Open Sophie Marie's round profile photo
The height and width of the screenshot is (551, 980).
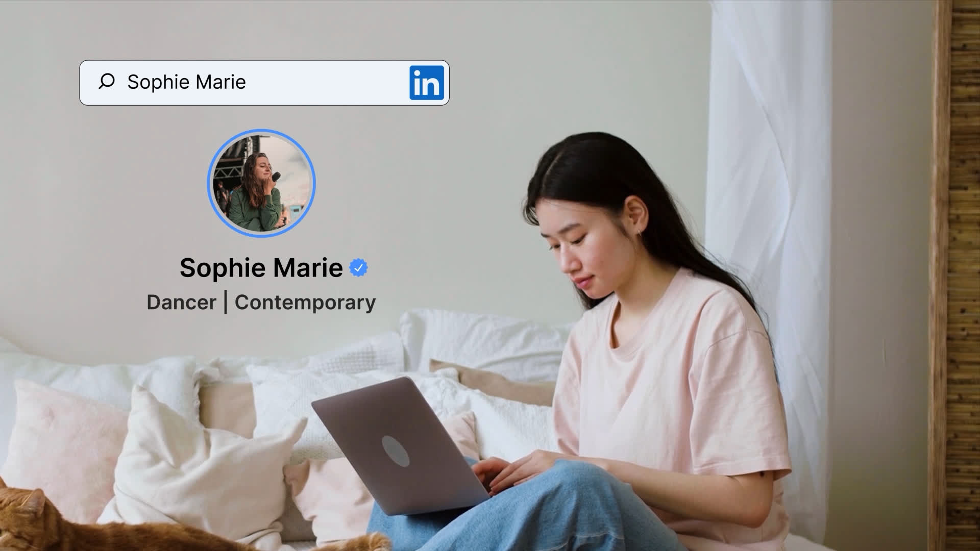(x=261, y=183)
